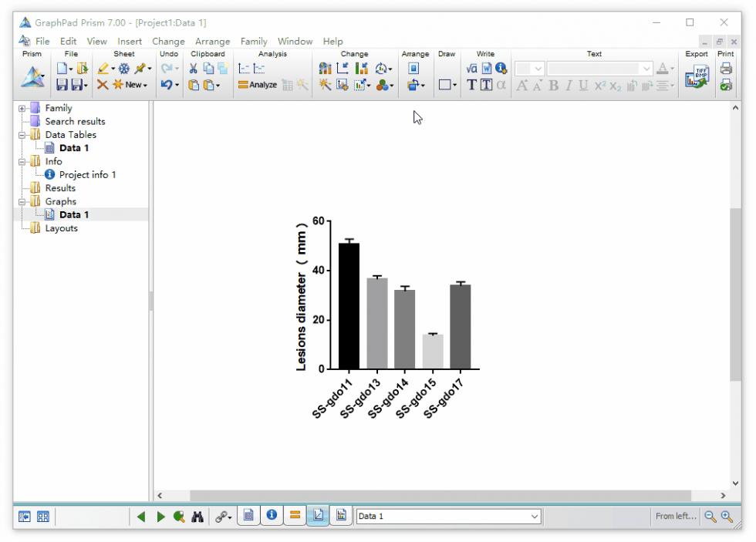Screen dimensions: 756x542
Task: Click the Save file icon
Action: [62, 85]
